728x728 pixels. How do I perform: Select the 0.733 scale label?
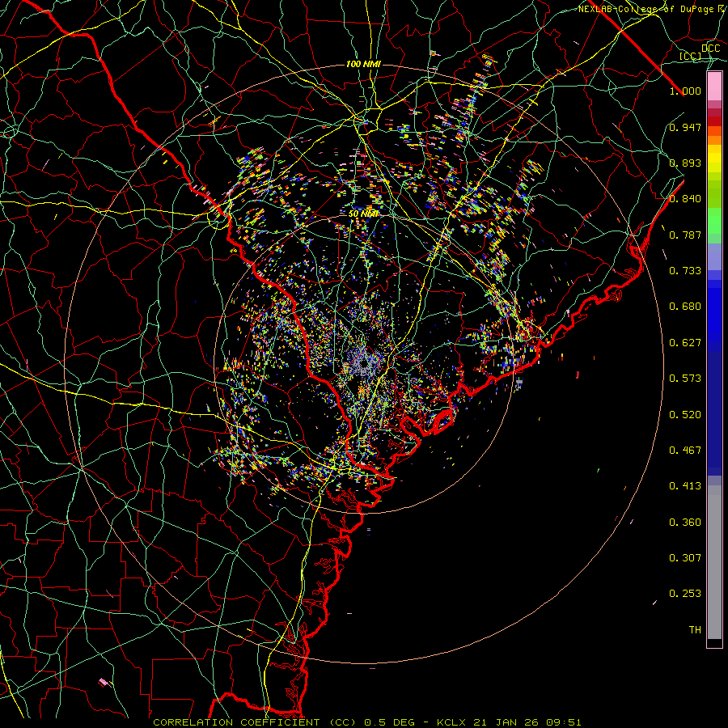[685, 271]
